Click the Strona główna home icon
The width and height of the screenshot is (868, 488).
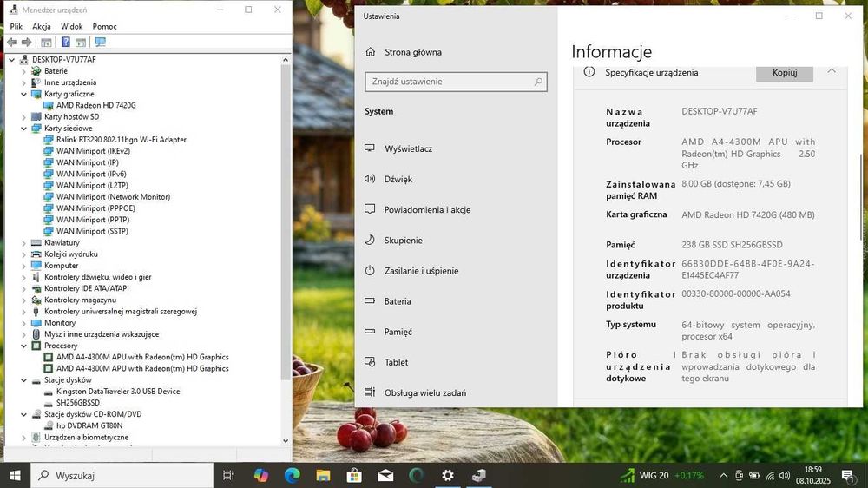click(371, 52)
